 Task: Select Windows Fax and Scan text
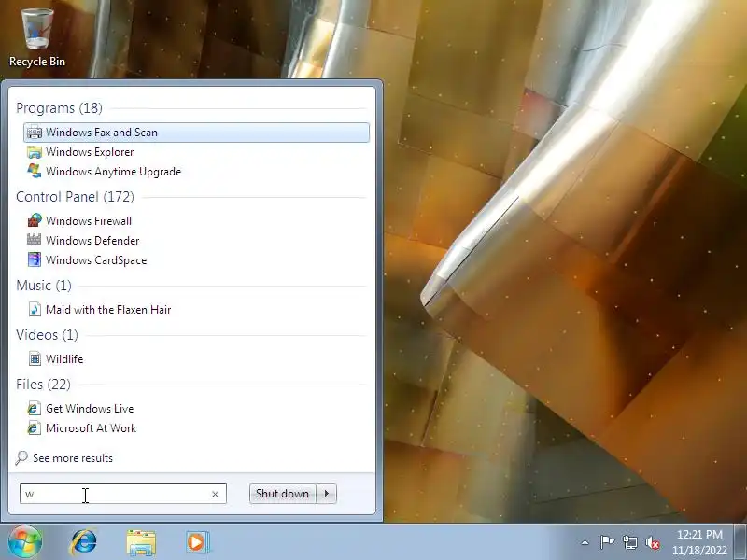coord(102,133)
